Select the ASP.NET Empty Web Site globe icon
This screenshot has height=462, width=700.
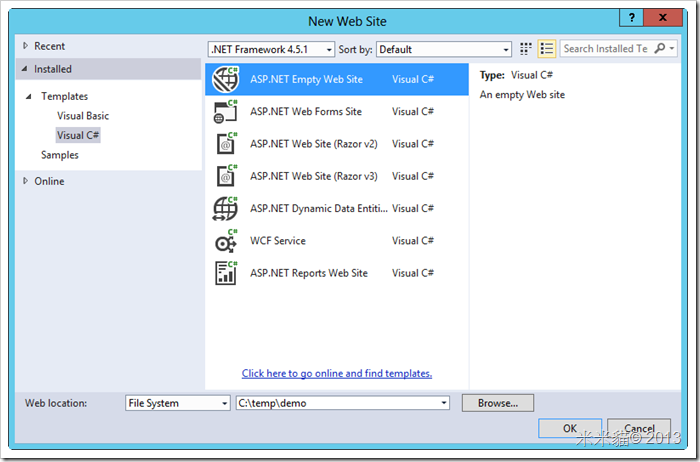coord(225,79)
